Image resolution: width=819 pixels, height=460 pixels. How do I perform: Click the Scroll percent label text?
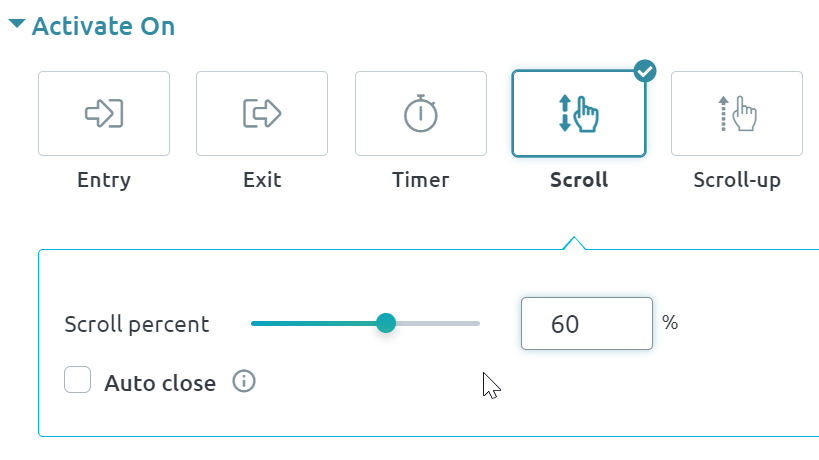pos(137,324)
